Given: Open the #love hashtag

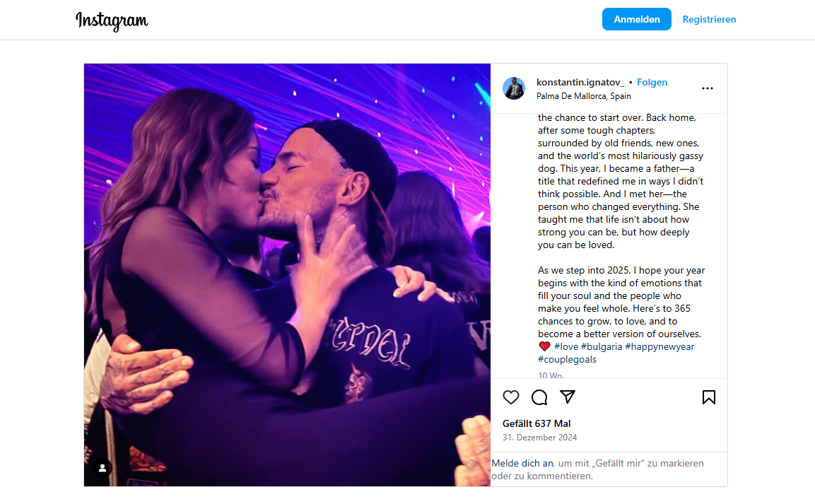Looking at the screenshot, I should coord(566,346).
